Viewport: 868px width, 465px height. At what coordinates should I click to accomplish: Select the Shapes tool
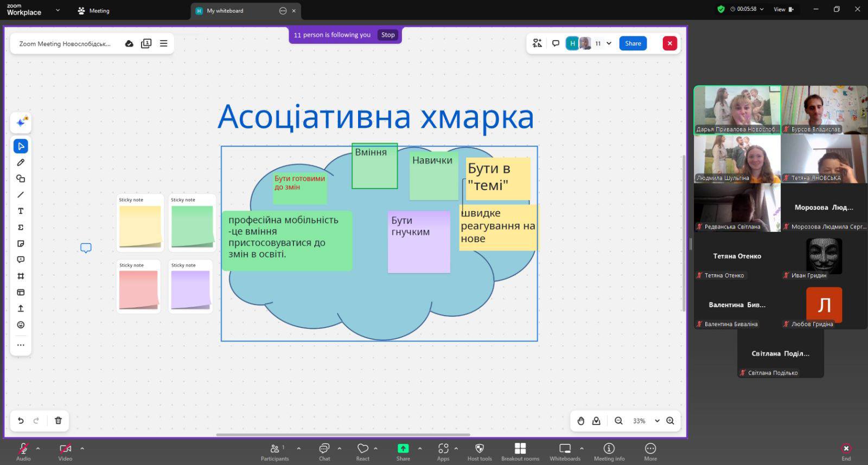(21, 179)
